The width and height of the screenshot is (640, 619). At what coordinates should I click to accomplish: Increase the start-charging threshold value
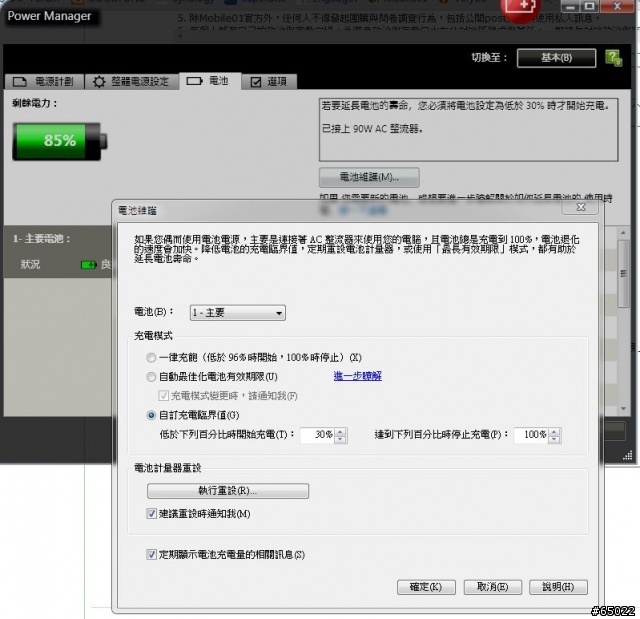click(x=340, y=431)
